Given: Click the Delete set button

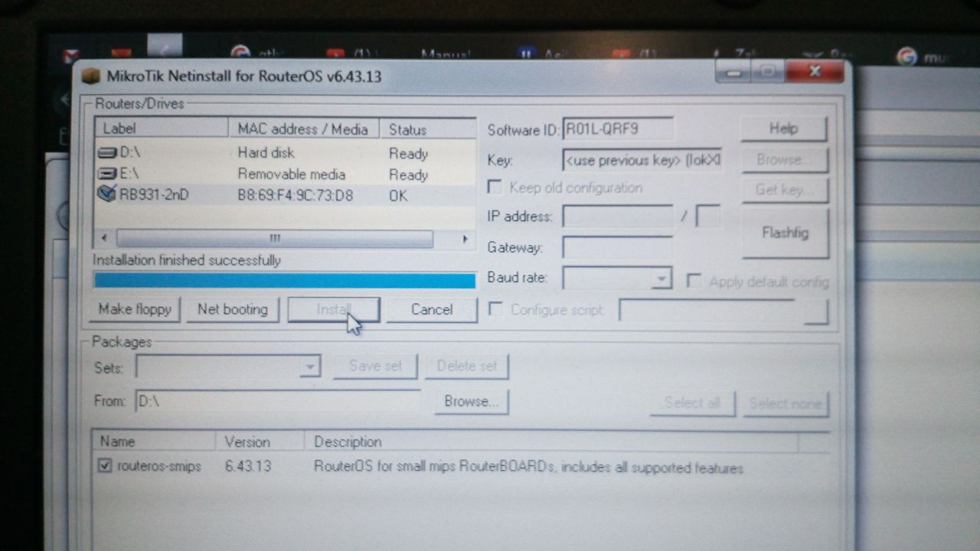Looking at the screenshot, I should point(467,366).
